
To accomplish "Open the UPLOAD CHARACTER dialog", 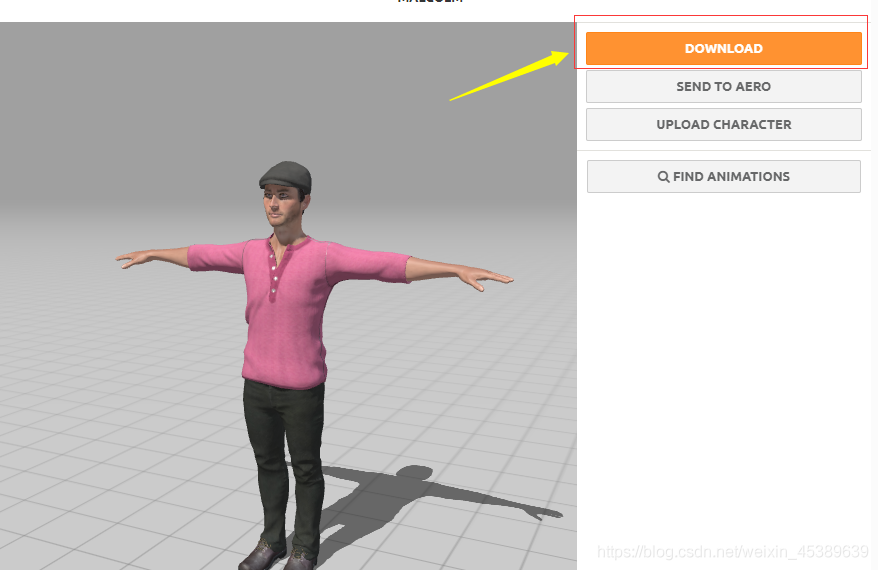I will pyautogui.click(x=723, y=124).
